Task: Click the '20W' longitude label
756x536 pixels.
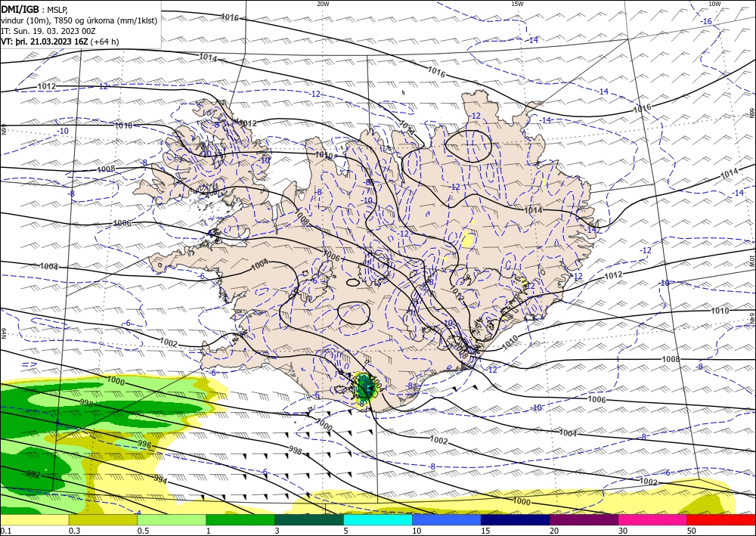Action: pyautogui.click(x=323, y=4)
